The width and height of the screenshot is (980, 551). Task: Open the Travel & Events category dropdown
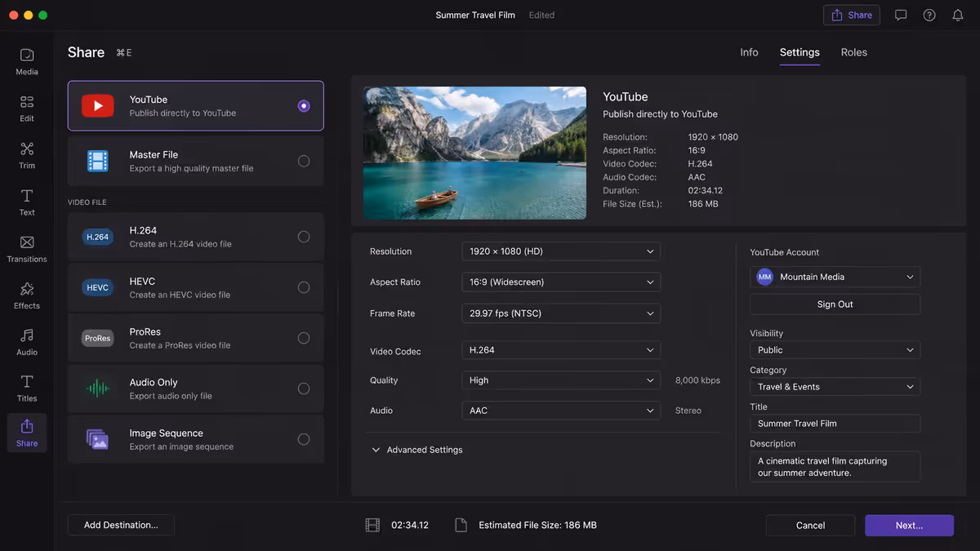[x=835, y=387]
